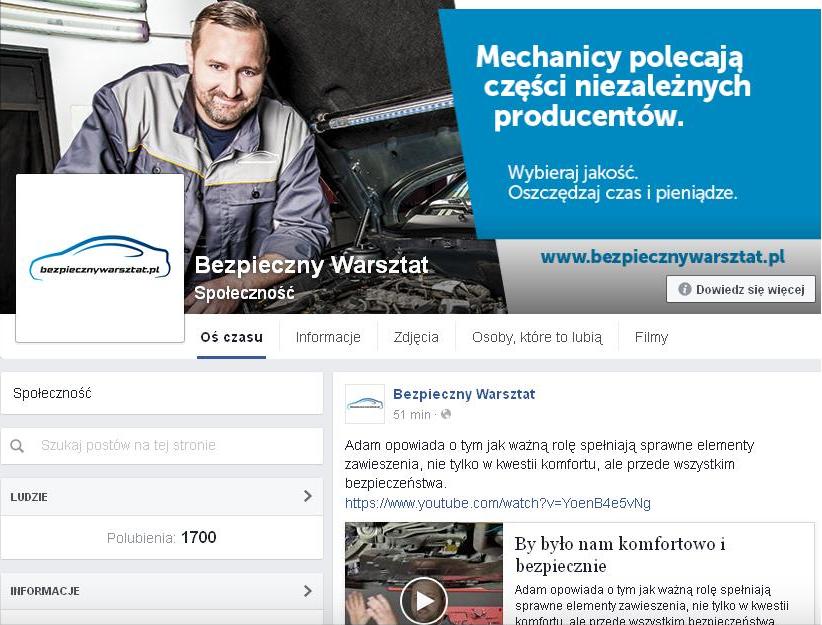Image resolution: width=822 pixels, height=625 pixels.
Task: Click the Dowiedz się więcej button
Action: pyautogui.click(x=741, y=289)
